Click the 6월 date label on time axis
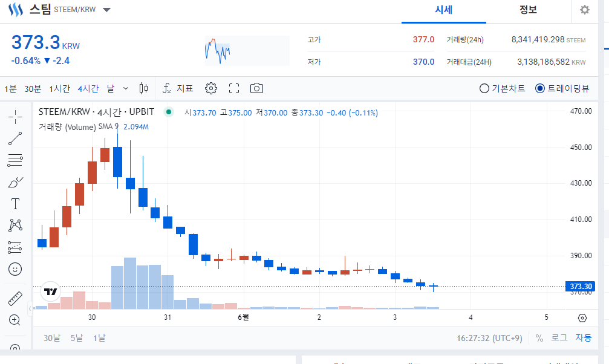The width and height of the screenshot is (609, 364). (243, 317)
